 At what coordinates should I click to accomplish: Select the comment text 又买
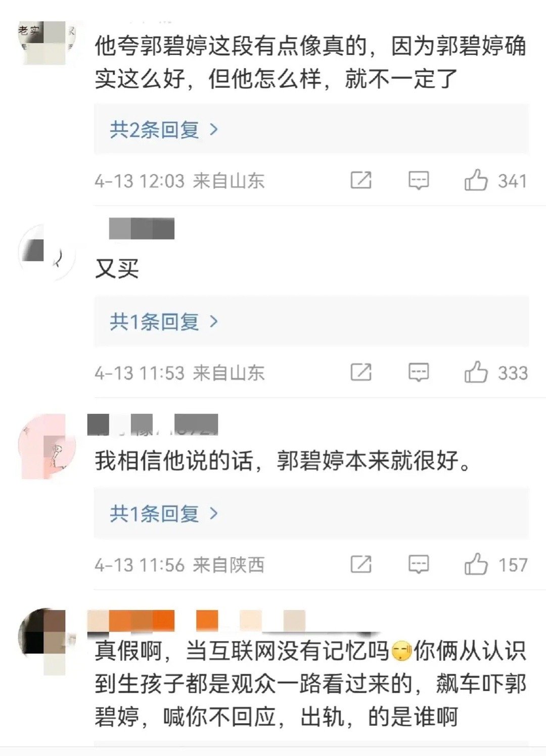[117, 268]
